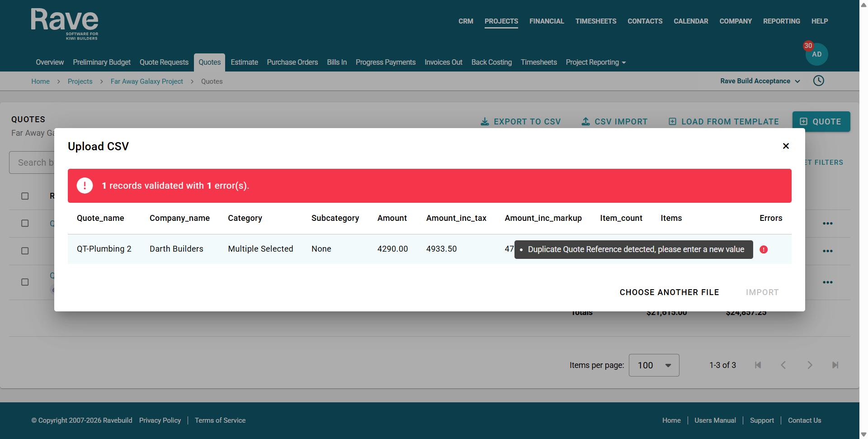Open the Projects menu

[x=501, y=21]
